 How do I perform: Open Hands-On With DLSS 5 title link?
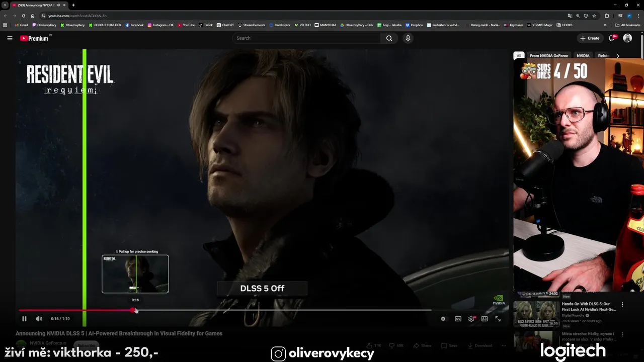click(x=589, y=307)
